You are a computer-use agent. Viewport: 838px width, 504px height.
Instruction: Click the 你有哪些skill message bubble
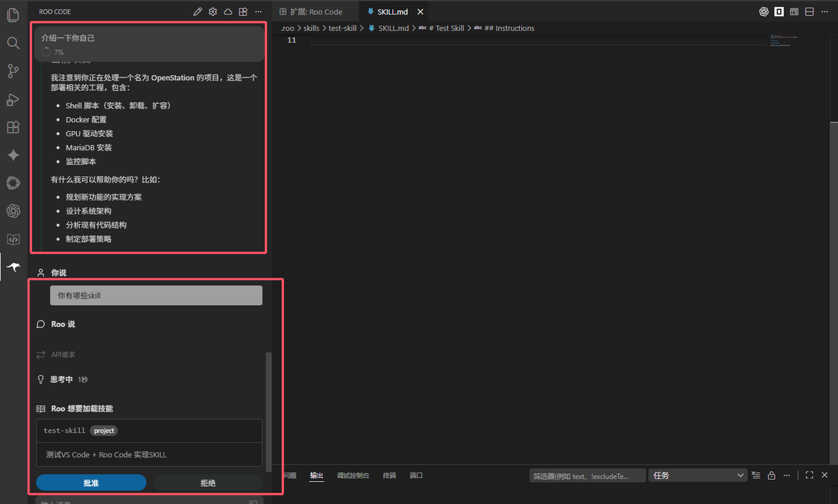(x=156, y=295)
